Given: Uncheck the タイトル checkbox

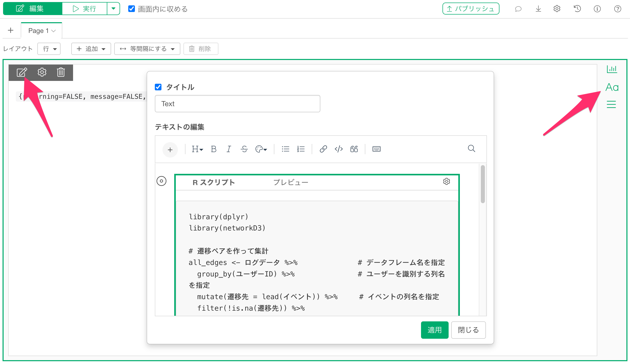Looking at the screenshot, I should tap(158, 87).
